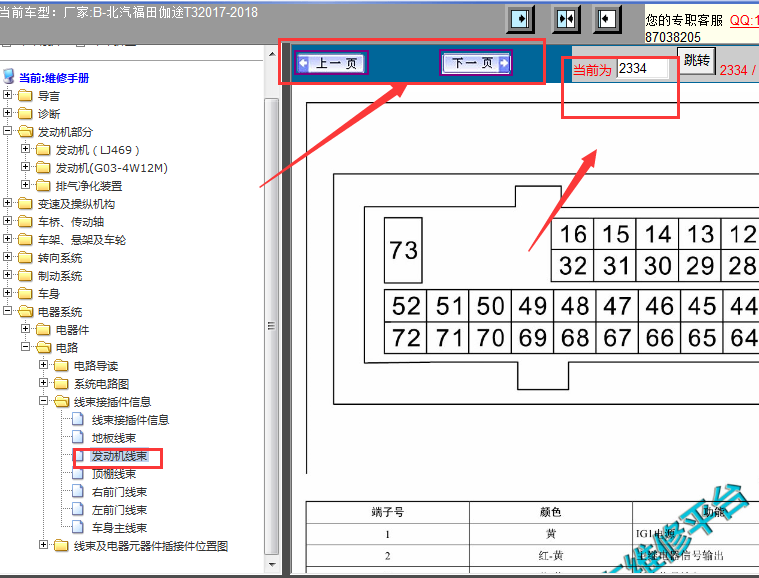
Task: Select the 制动系统 folder icon
Action: pos(25,275)
